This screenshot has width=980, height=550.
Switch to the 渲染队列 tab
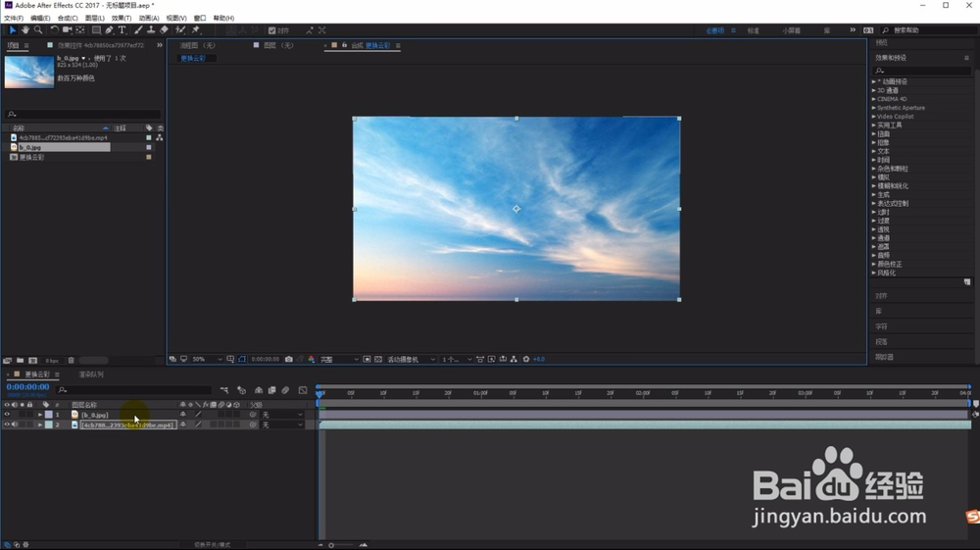coord(91,375)
